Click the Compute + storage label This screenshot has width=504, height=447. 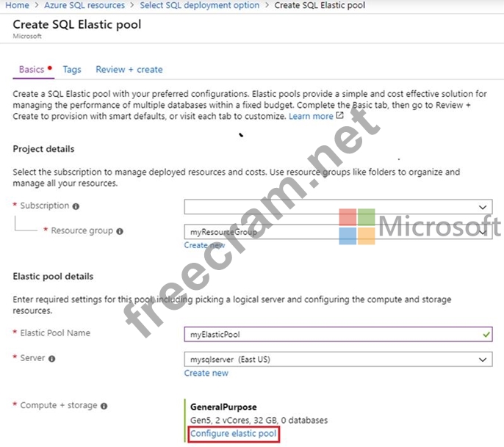point(59,405)
